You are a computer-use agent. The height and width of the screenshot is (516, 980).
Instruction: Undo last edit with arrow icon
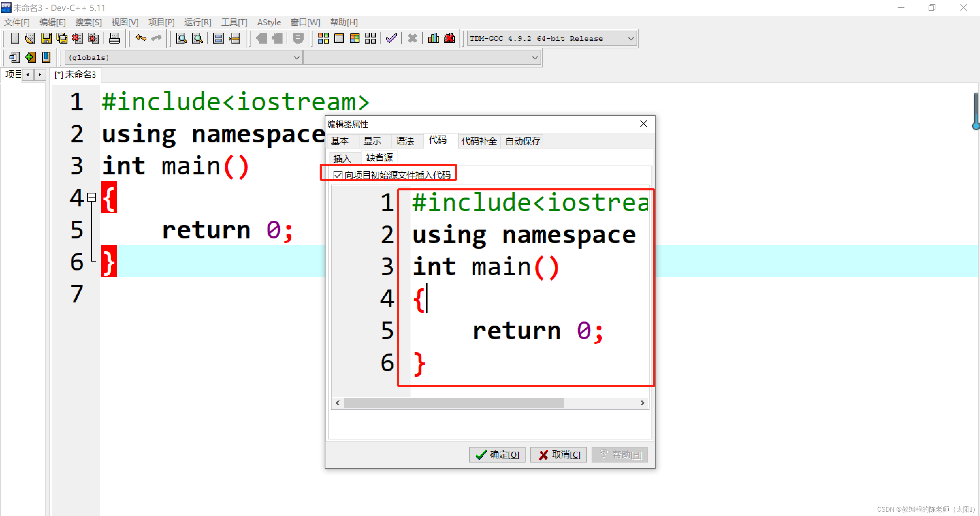(x=141, y=38)
